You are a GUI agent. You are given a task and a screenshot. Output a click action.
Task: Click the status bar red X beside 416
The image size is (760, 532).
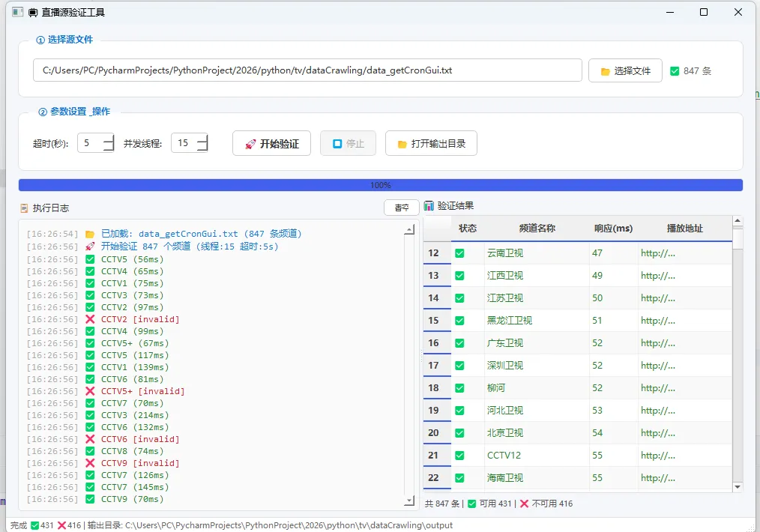61,525
